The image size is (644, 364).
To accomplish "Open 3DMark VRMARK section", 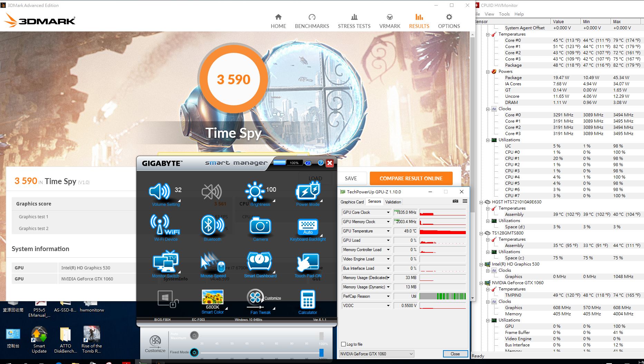I will [x=390, y=21].
